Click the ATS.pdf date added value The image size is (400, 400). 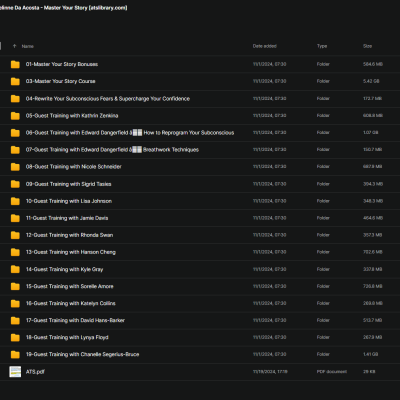[270, 371]
